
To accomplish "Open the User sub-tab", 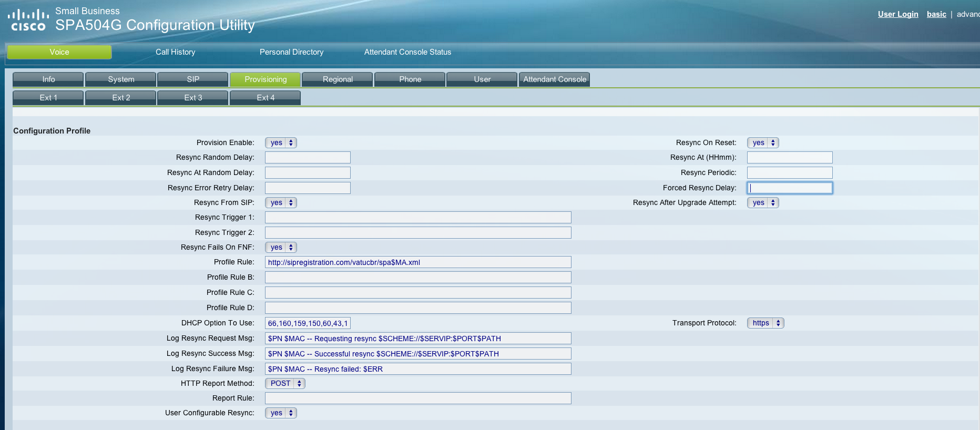I will pos(482,79).
